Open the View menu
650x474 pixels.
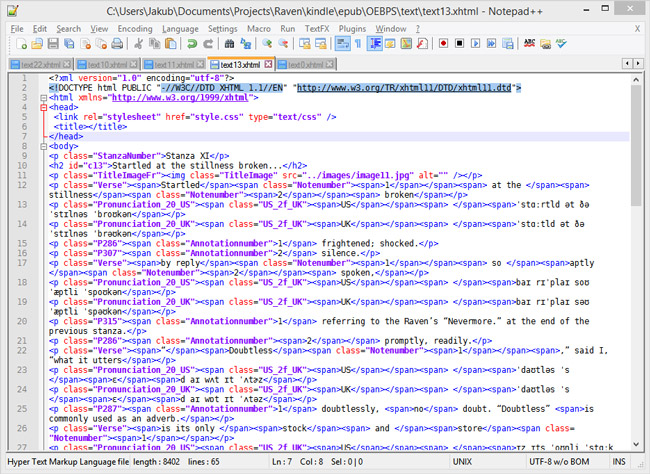click(99, 29)
